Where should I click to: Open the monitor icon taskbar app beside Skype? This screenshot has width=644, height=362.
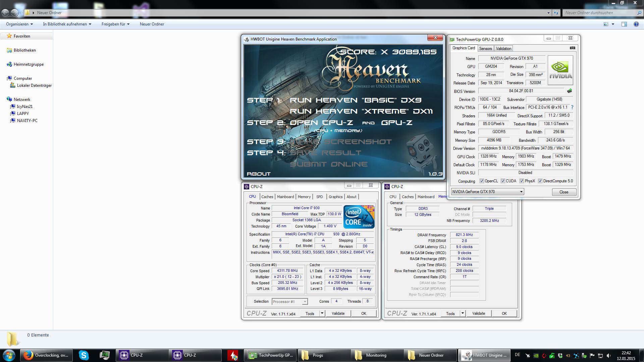105,355
